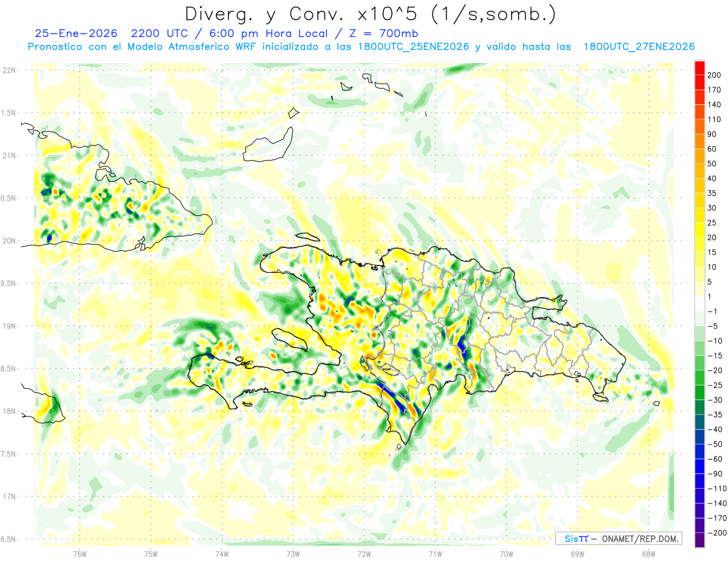Image resolution: width=728 pixels, height=562 pixels.
Task: Click the white band between 1 and -1
Action: coord(699,303)
